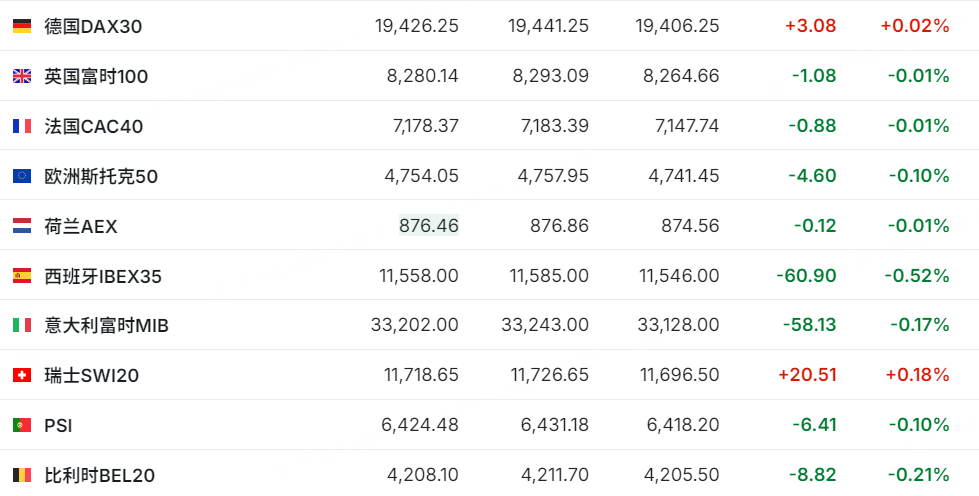
Task: Click the French flag icon
Action: pyautogui.click(x=22, y=126)
